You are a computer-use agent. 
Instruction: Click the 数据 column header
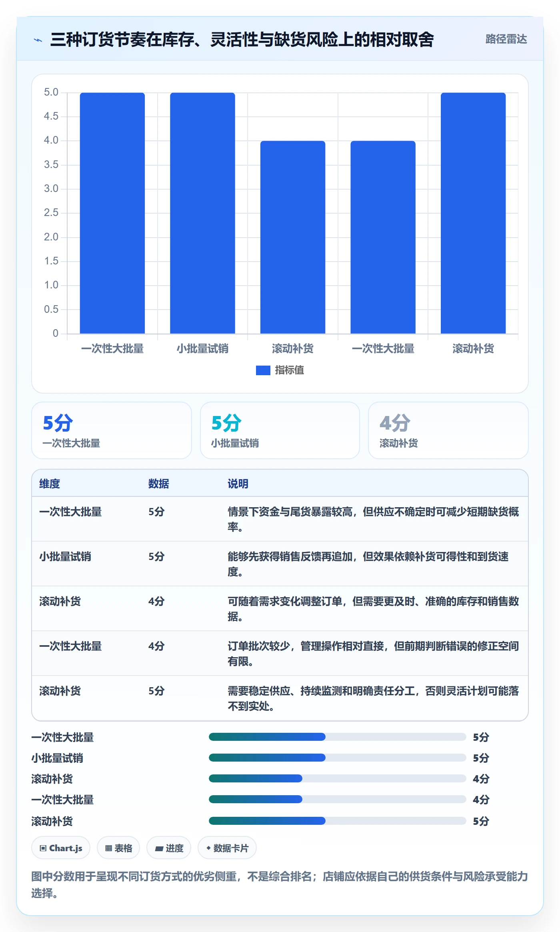158,484
